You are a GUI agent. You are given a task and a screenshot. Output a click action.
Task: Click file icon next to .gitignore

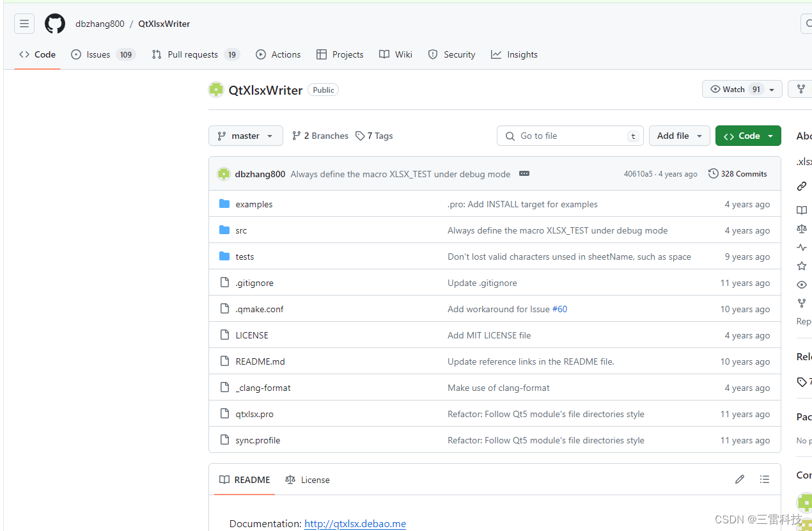pyautogui.click(x=224, y=283)
